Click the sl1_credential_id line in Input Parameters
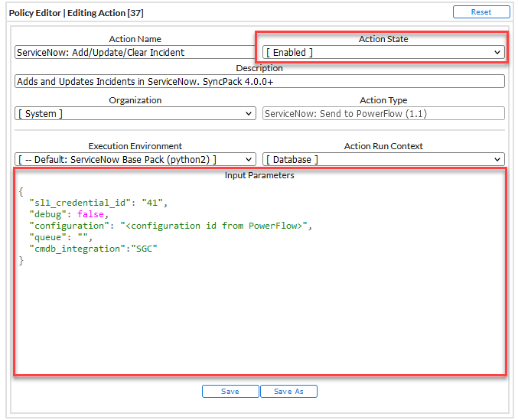The width and height of the screenshot is (518, 420). click(x=99, y=203)
